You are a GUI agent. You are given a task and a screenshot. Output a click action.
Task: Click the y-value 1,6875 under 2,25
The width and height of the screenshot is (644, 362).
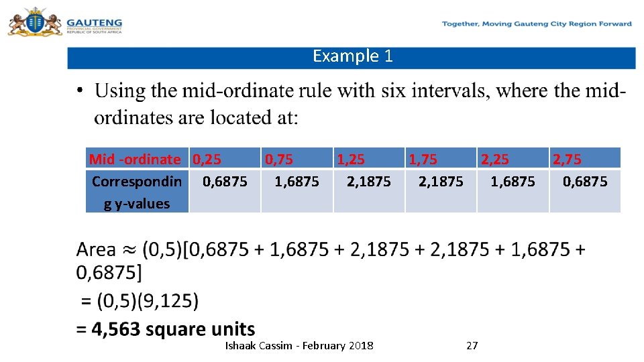tap(513, 191)
